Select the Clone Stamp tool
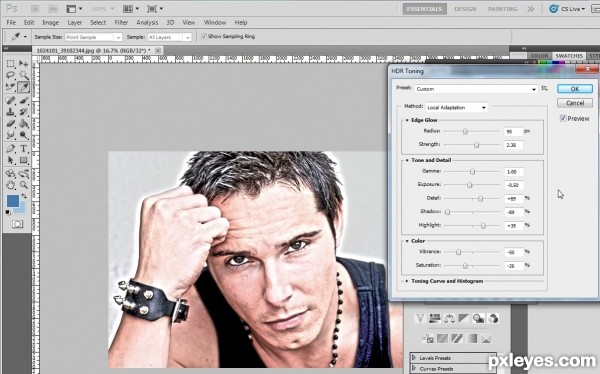Screen dimensions: 600x374 tap(10, 112)
